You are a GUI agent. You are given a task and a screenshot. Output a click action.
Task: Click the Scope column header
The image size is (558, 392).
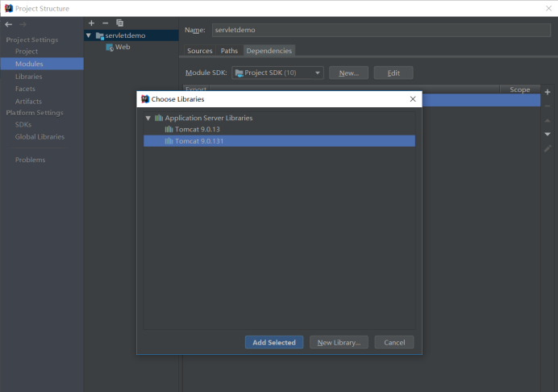tap(519, 90)
